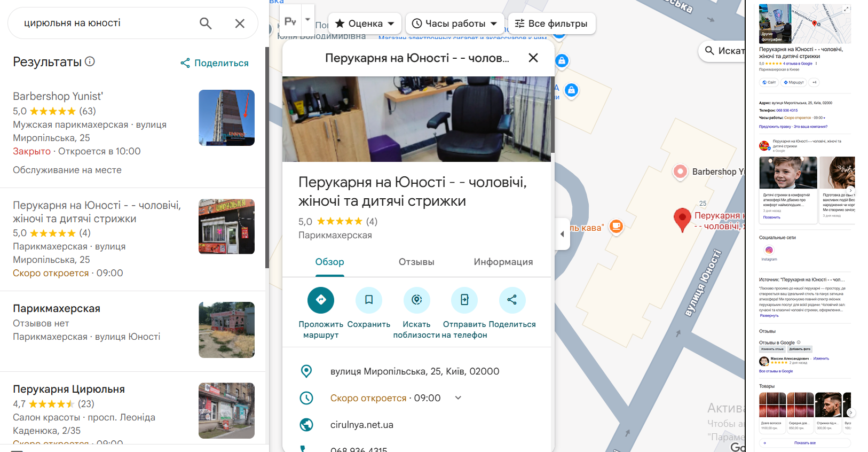Image resolution: width=868 pixels, height=452 pixels.
Task: Click Отзывы в Google info icon
Action: [x=799, y=342]
